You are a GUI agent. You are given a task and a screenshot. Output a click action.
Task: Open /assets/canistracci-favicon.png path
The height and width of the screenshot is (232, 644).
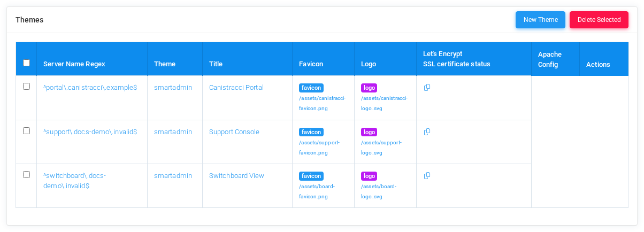(323, 103)
